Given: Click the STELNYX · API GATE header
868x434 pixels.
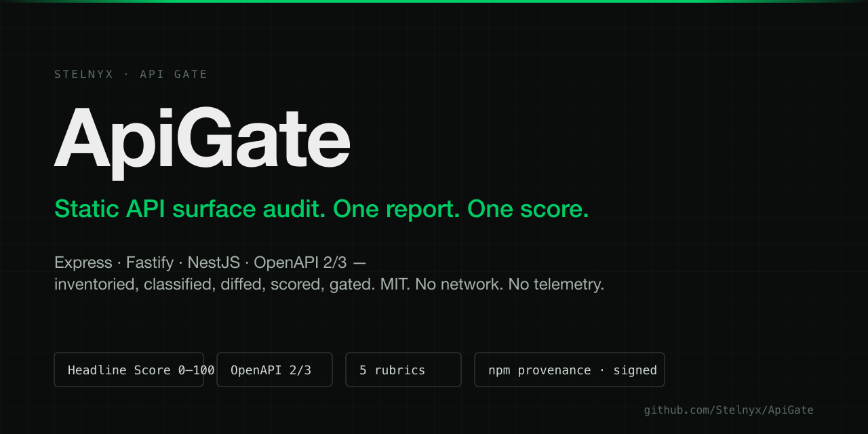Looking at the screenshot, I should pos(131,75).
